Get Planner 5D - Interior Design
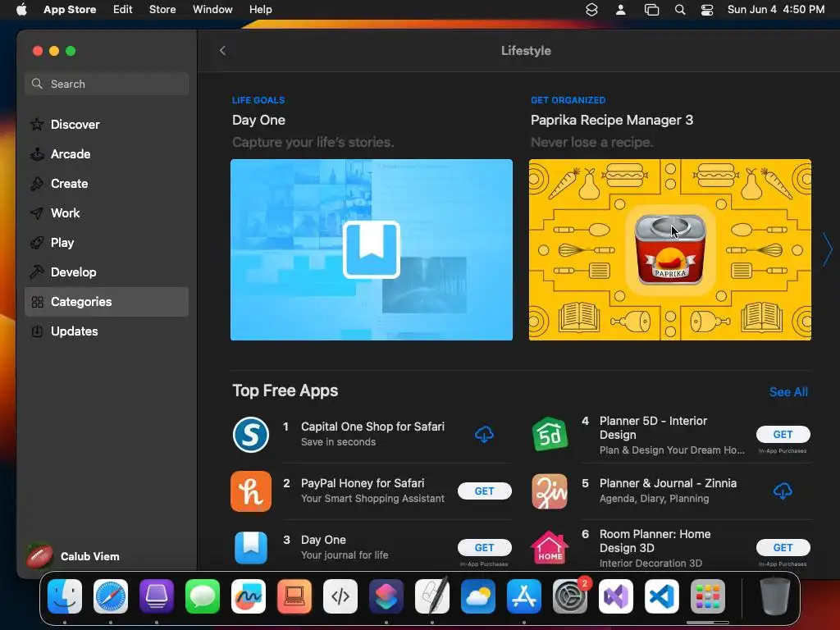This screenshot has height=630, width=840. click(783, 434)
